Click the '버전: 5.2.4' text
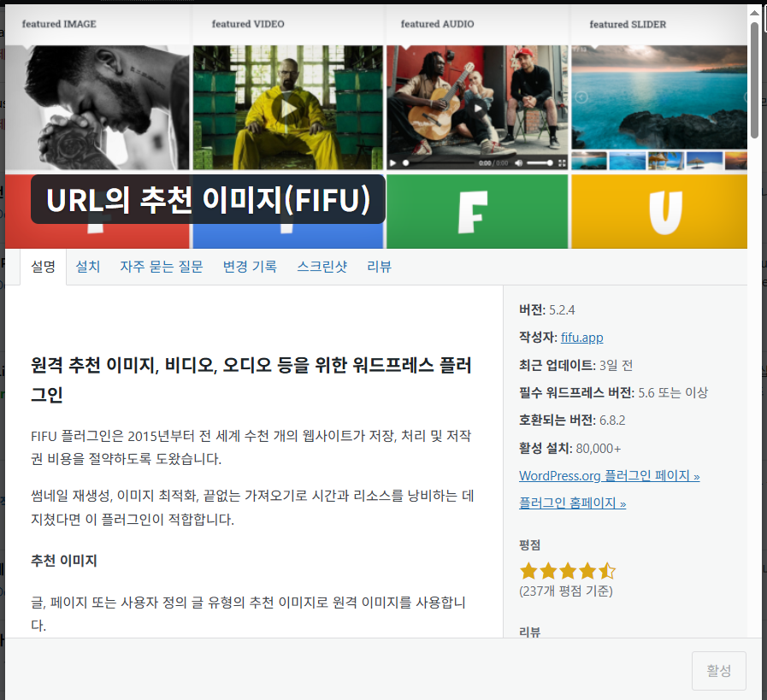The height and width of the screenshot is (700, 767). click(547, 310)
